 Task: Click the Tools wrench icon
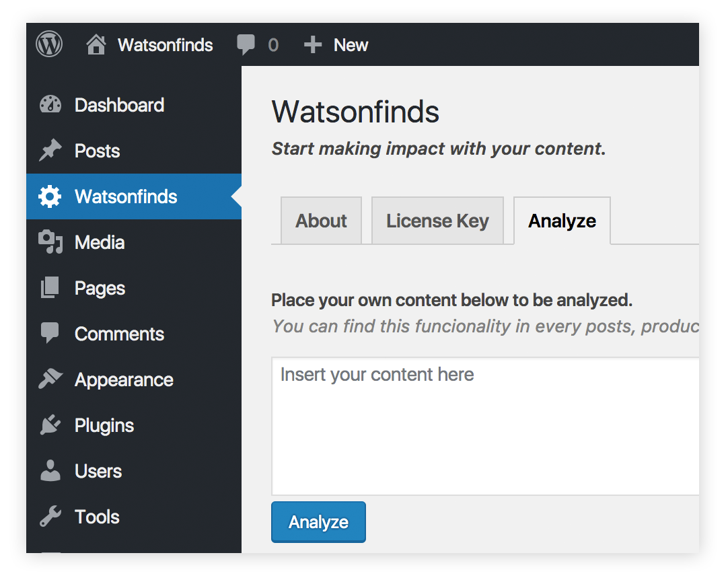coord(50,516)
